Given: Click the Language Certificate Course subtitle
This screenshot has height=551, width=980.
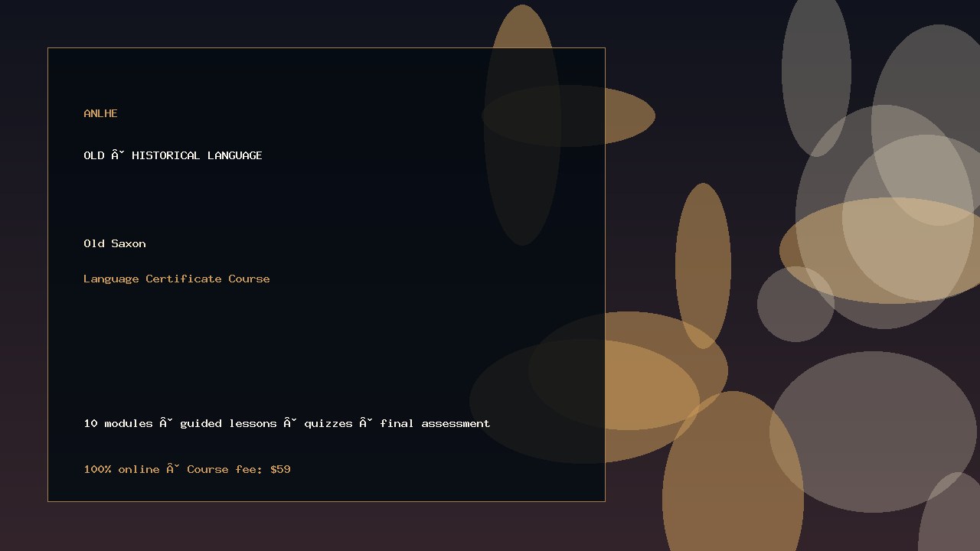Looking at the screenshot, I should (x=177, y=279).
